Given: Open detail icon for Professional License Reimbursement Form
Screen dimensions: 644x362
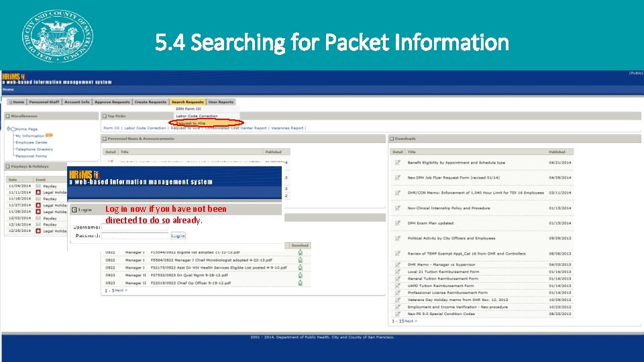Looking at the screenshot, I should pyautogui.click(x=398, y=293).
